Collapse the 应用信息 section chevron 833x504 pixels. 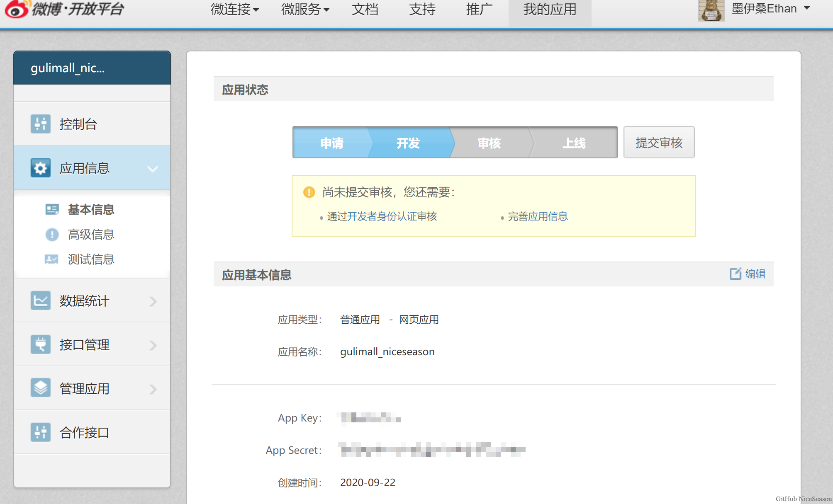click(153, 168)
